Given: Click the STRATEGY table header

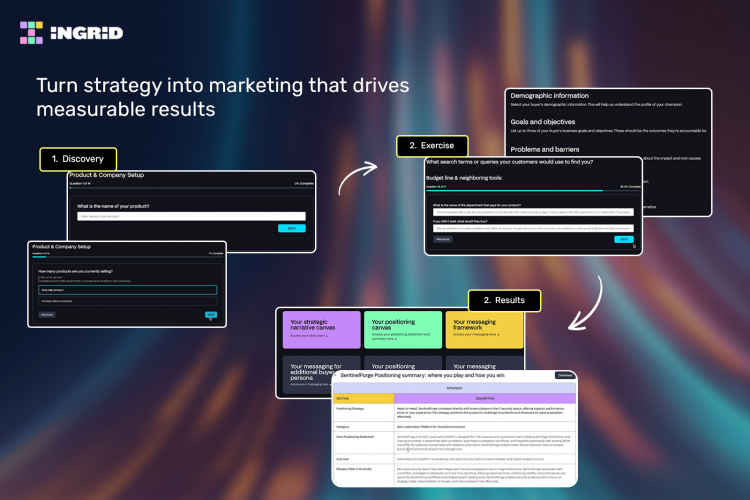Looking at the screenshot, I should click(454, 388).
